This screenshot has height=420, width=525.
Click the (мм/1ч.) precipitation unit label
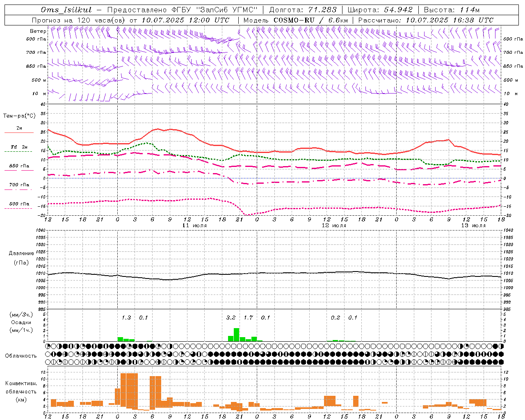21,330
